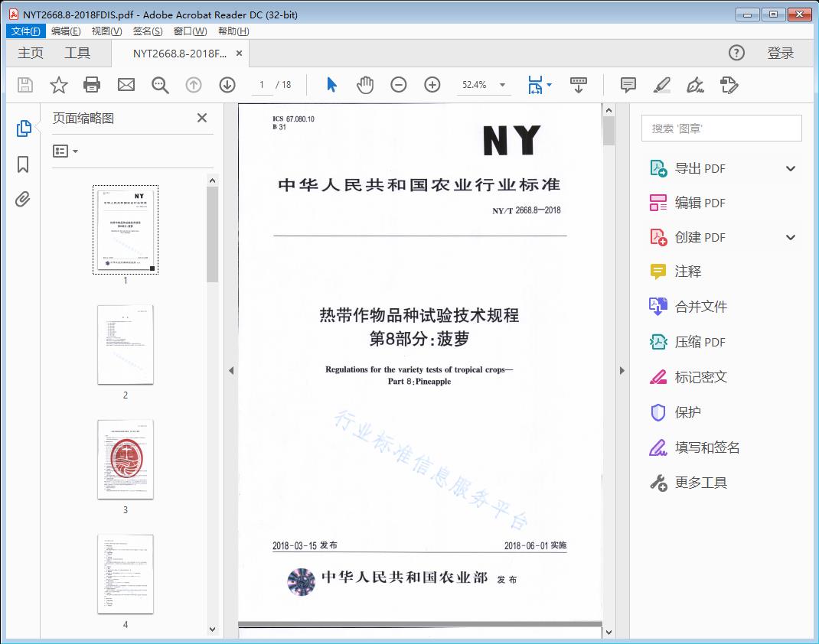The image size is (819, 644).
Task: Expand the 导出 PDF options chevron
Action: [790, 168]
